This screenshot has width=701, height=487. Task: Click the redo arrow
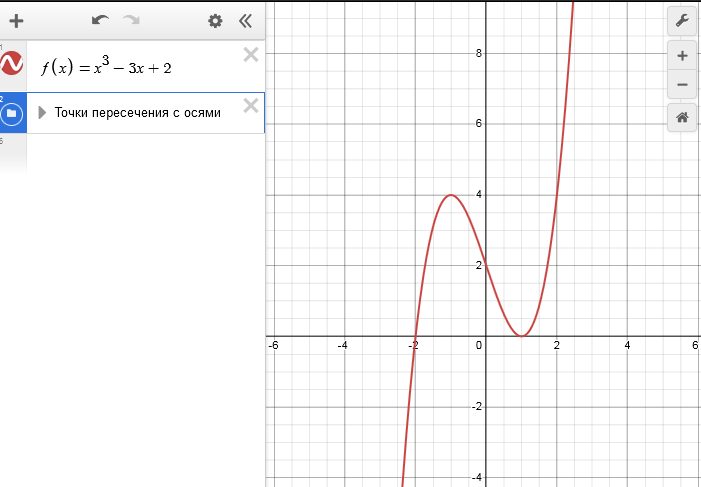click(x=131, y=20)
